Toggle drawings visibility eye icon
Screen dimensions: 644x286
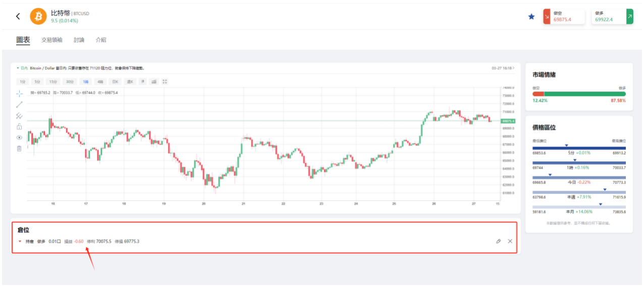[x=19, y=137]
